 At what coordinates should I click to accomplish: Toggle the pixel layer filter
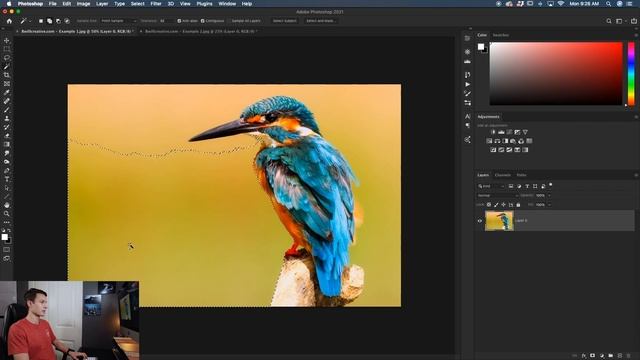click(x=511, y=186)
